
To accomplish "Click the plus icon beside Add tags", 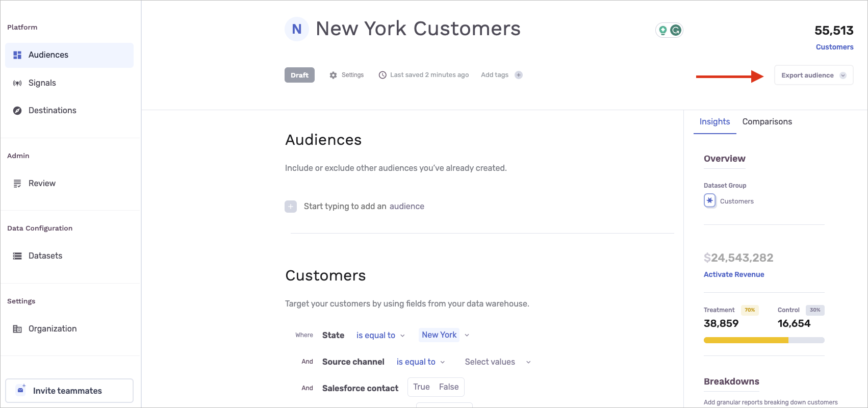I will pyautogui.click(x=519, y=75).
